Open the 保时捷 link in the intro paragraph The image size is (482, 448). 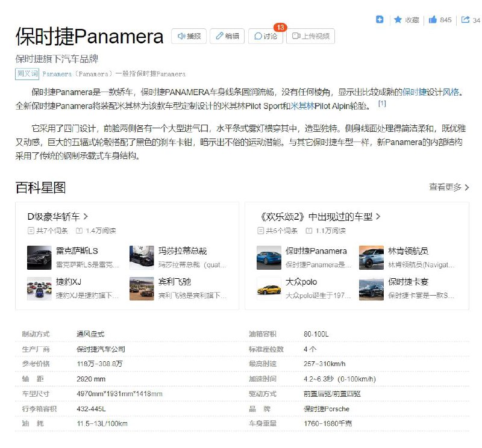click(415, 92)
